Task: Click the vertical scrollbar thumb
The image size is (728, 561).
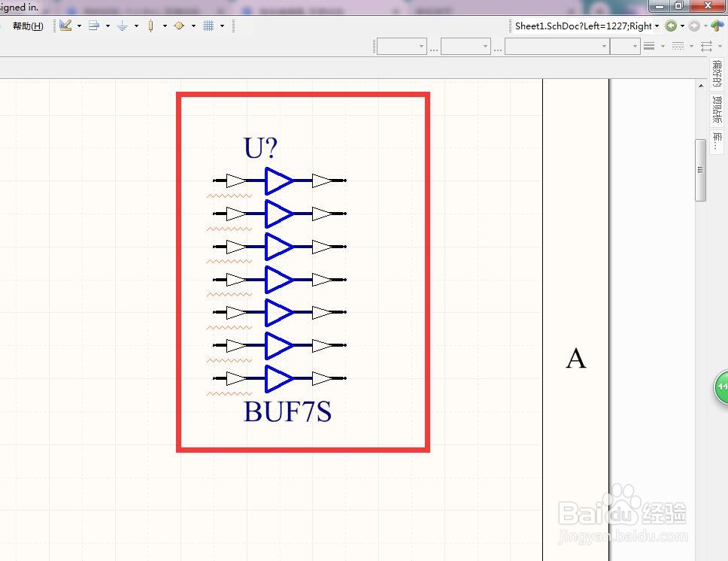Action: pyautogui.click(x=701, y=170)
